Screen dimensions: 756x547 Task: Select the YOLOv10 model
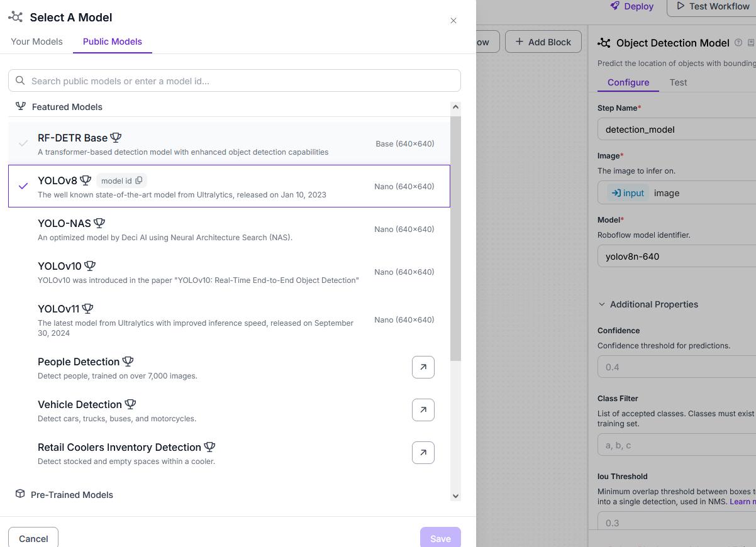(229, 272)
